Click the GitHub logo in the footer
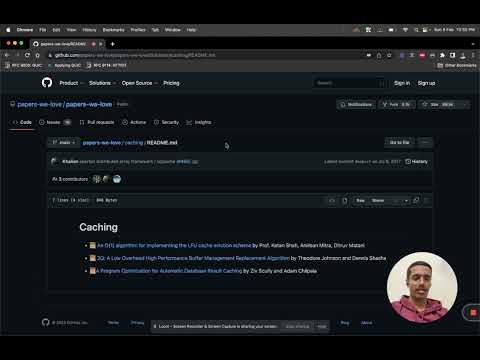The height and width of the screenshot is (360, 480). click(x=46, y=322)
